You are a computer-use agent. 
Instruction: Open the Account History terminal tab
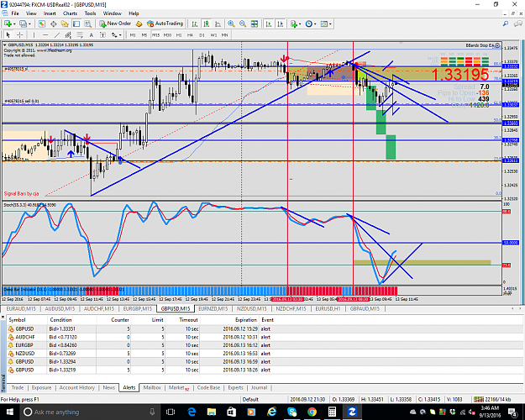(77, 387)
